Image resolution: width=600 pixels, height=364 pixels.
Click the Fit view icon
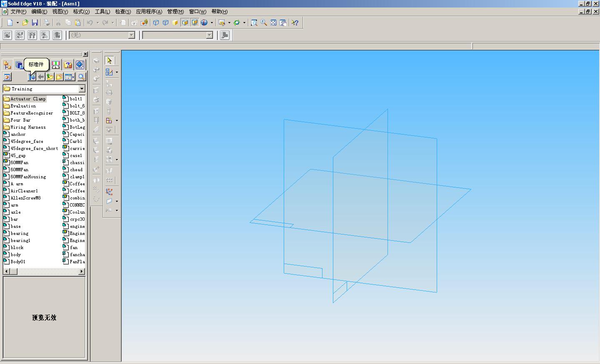(x=273, y=22)
